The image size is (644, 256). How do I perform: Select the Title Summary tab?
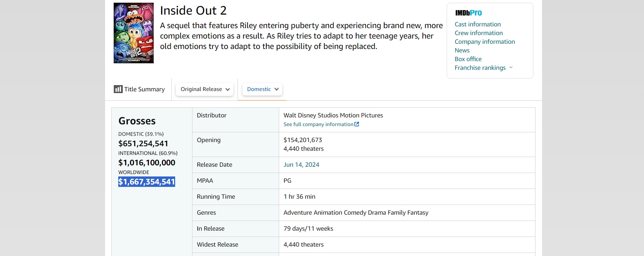(139, 89)
